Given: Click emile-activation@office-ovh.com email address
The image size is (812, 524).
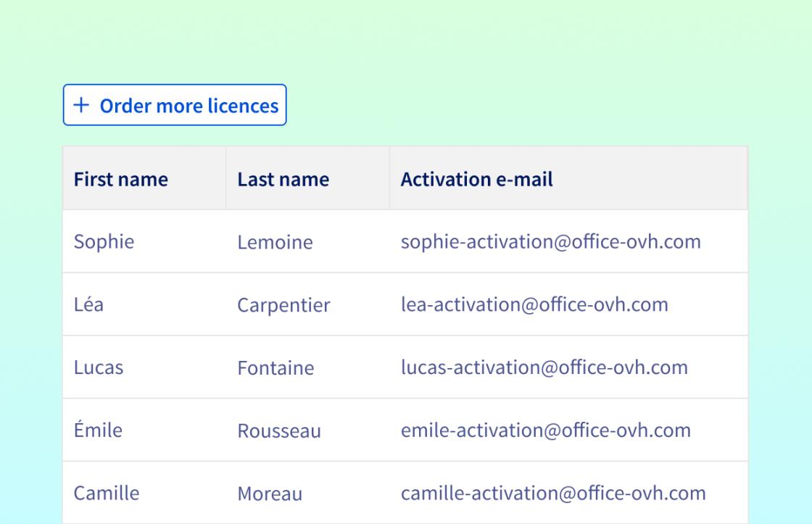Looking at the screenshot, I should pos(545,430).
